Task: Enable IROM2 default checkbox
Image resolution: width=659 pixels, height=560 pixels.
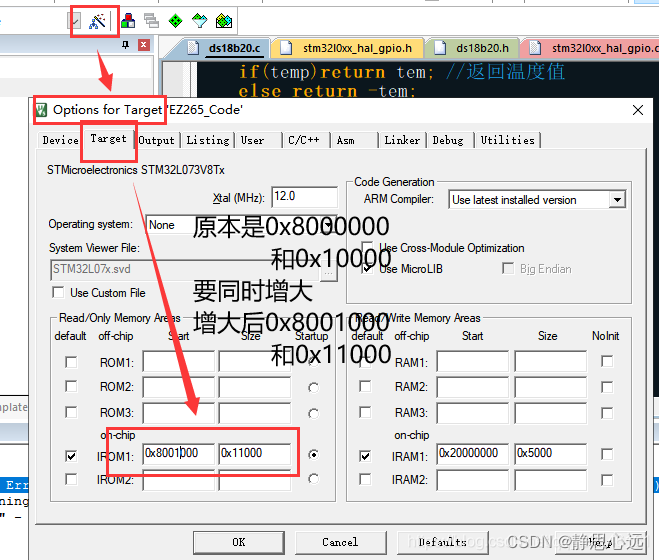Action: [71, 479]
